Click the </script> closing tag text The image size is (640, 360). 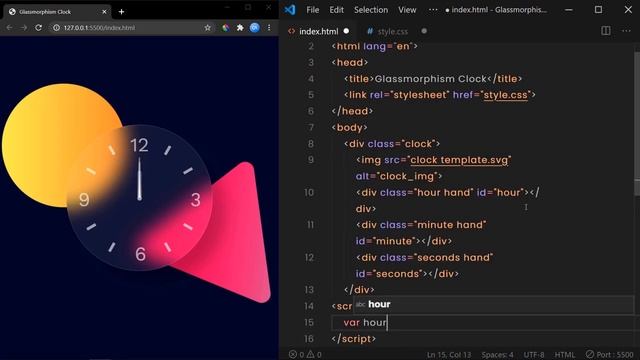coord(354,339)
